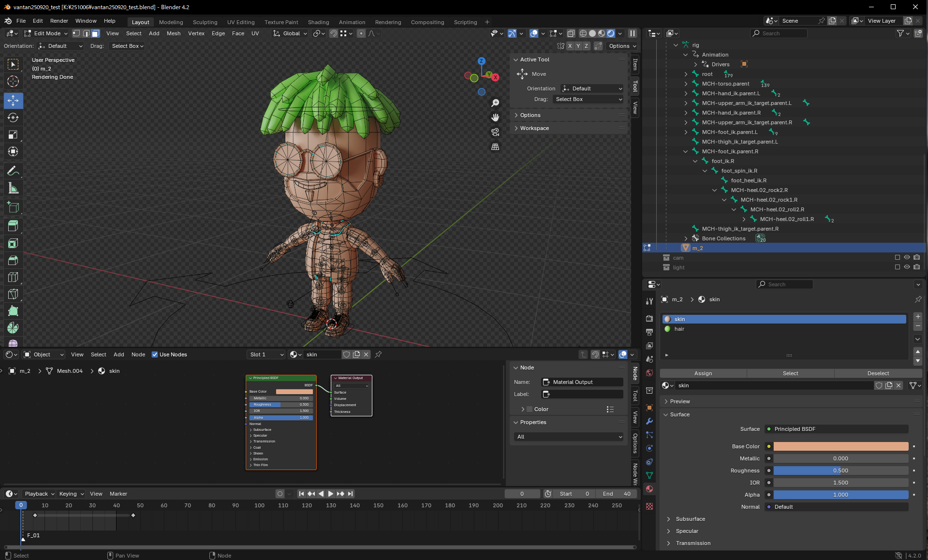This screenshot has width=928, height=560.
Task: Open the Sculpting workspace tab
Action: tap(205, 22)
